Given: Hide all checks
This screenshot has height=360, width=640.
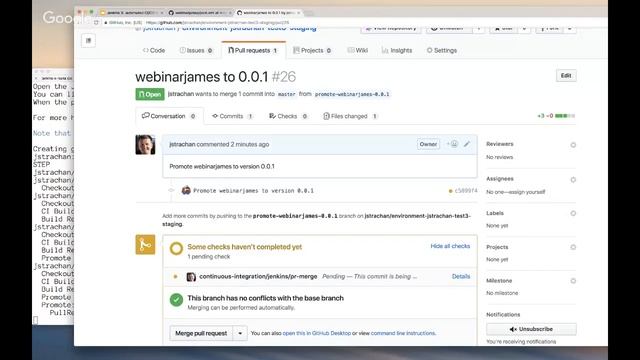Looking at the screenshot, I should [450, 246].
